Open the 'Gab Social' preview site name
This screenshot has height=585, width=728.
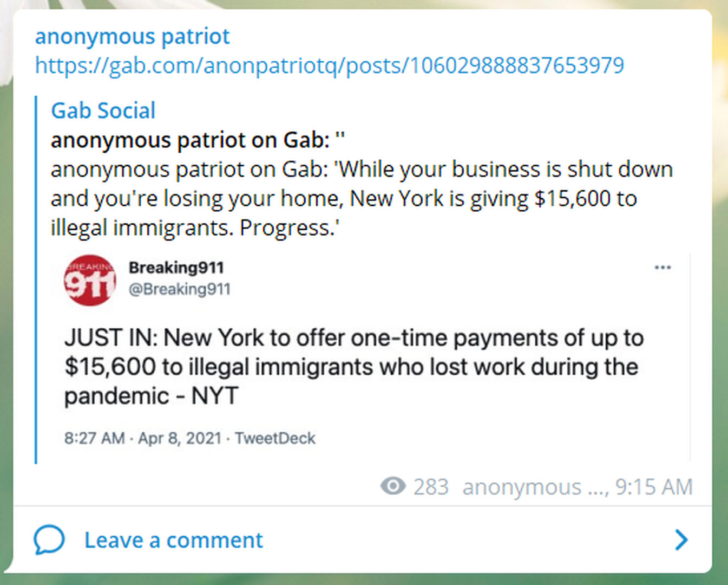(x=103, y=110)
